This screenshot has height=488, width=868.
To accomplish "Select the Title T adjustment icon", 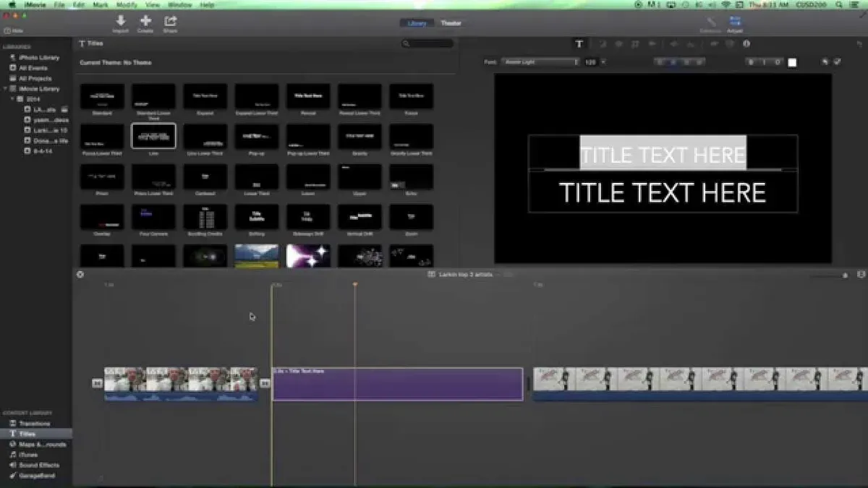I will (x=579, y=44).
